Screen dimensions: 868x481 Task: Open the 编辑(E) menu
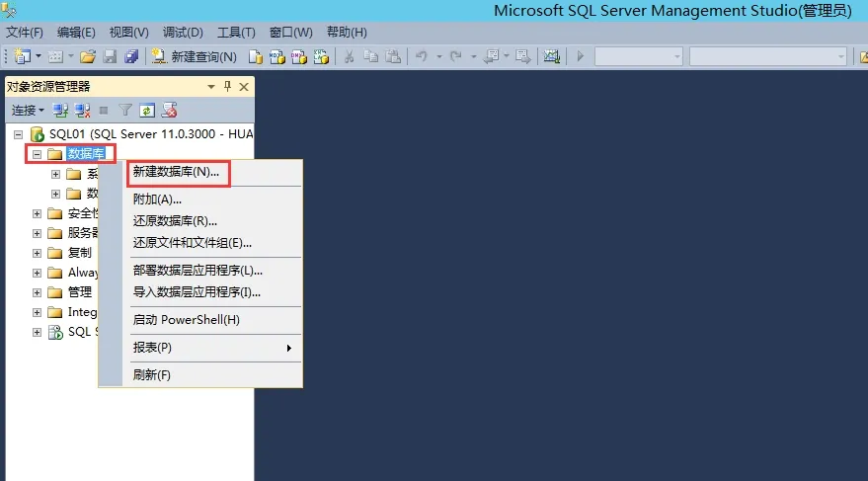tap(76, 33)
